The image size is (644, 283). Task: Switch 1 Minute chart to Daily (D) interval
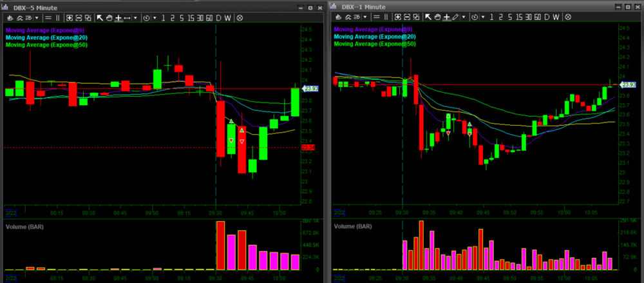[x=547, y=17]
